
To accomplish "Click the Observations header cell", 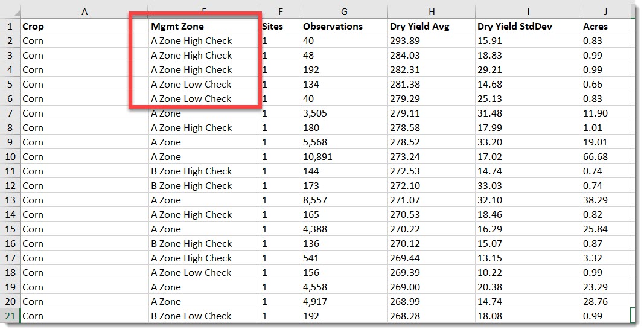I will (x=343, y=27).
